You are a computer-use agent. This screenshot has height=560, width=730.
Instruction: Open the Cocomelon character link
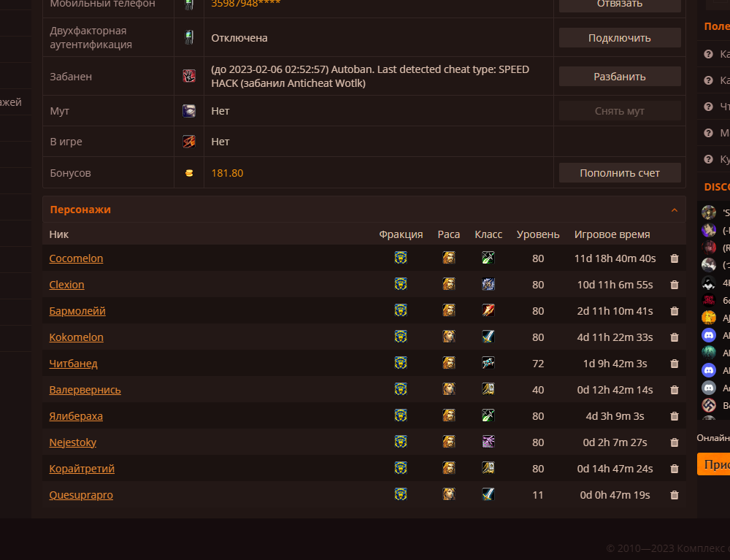click(x=76, y=258)
